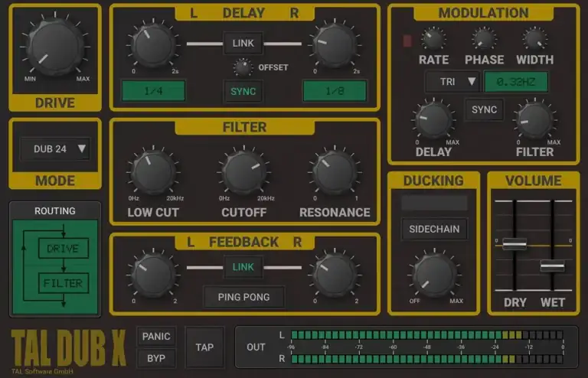Select the left delay 1/4 value box
588x378 pixels.
(x=153, y=90)
